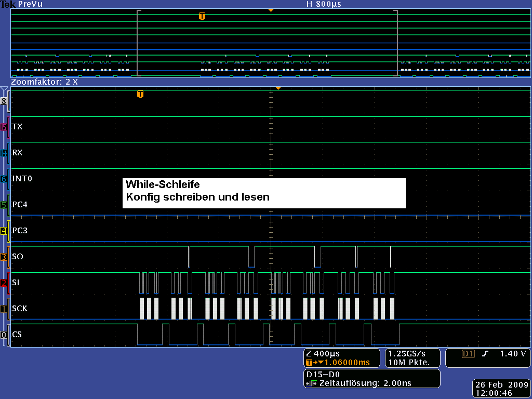Click the Tek logo in the corner

tap(8, 4)
